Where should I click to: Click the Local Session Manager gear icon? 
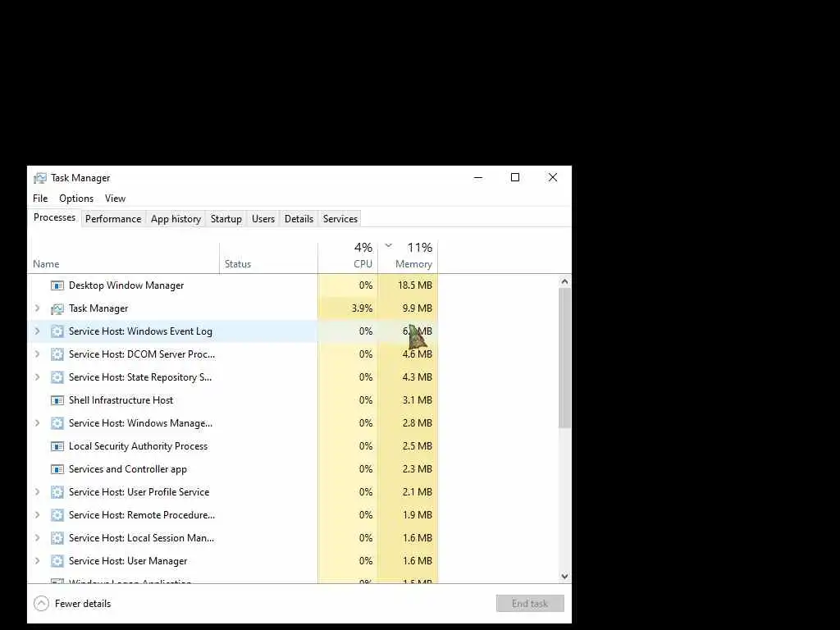pos(57,538)
